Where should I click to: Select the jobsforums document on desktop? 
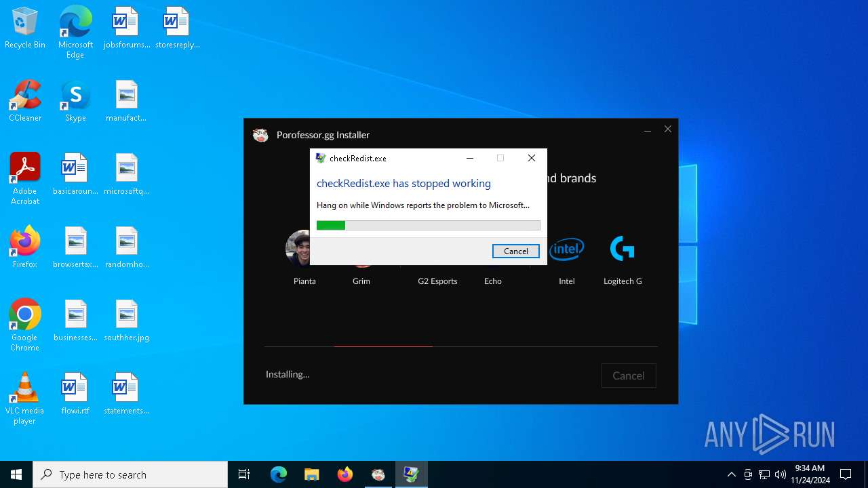pyautogui.click(x=126, y=28)
